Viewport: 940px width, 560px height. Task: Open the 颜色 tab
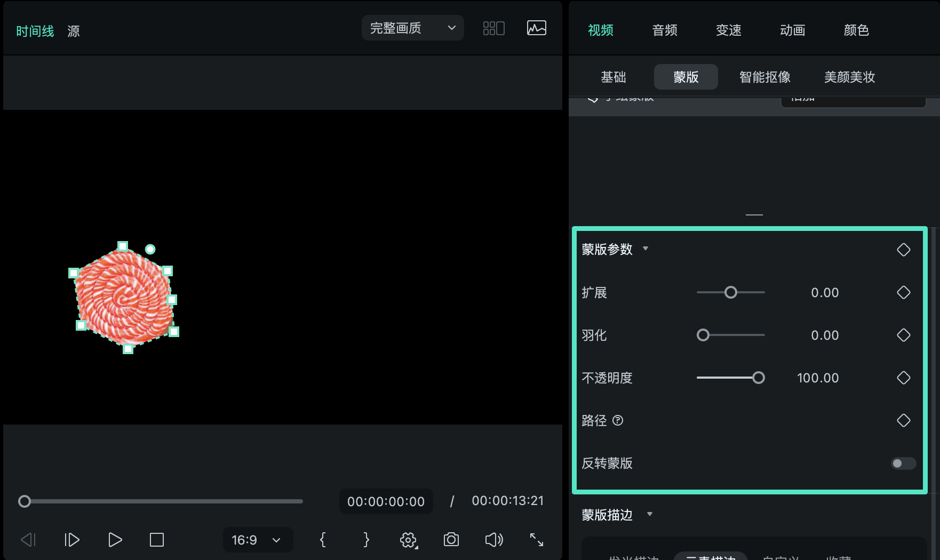click(857, 30)
